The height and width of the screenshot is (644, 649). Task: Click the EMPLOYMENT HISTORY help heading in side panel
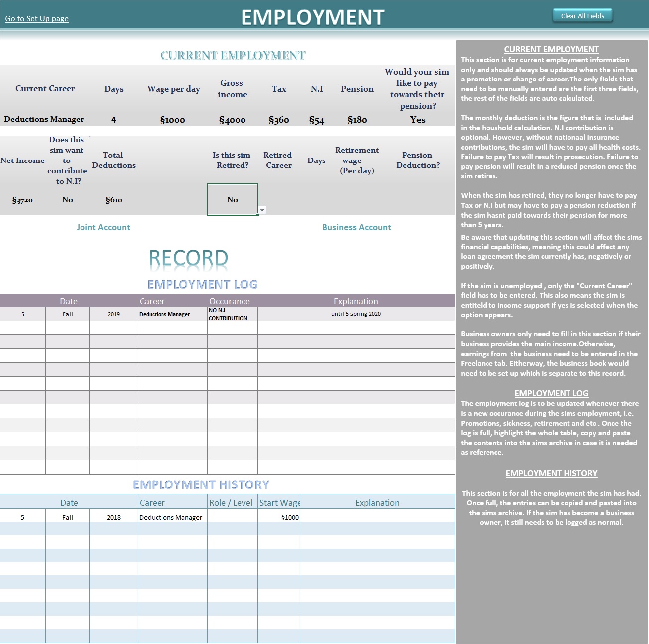pos(552,473)
